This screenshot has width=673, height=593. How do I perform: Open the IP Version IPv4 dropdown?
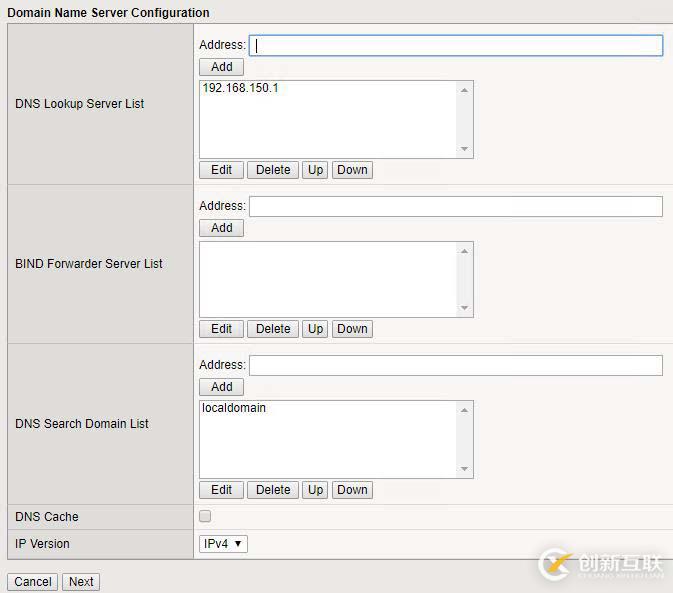[x=223, y=544]
